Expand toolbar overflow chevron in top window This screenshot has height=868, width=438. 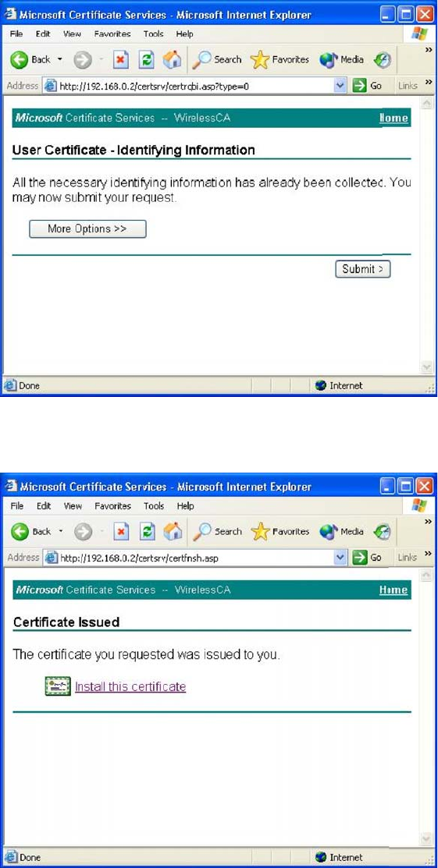428,50
